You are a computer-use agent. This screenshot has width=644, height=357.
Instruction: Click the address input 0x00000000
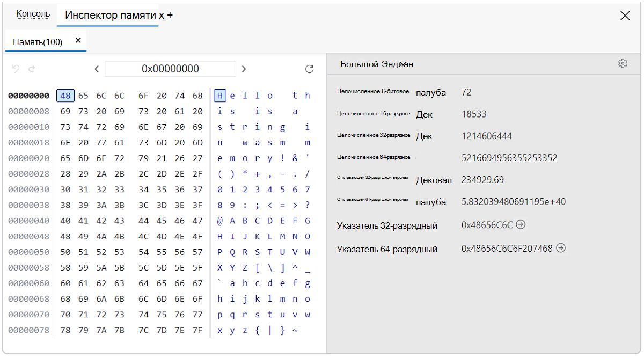(x=170, y=69)
